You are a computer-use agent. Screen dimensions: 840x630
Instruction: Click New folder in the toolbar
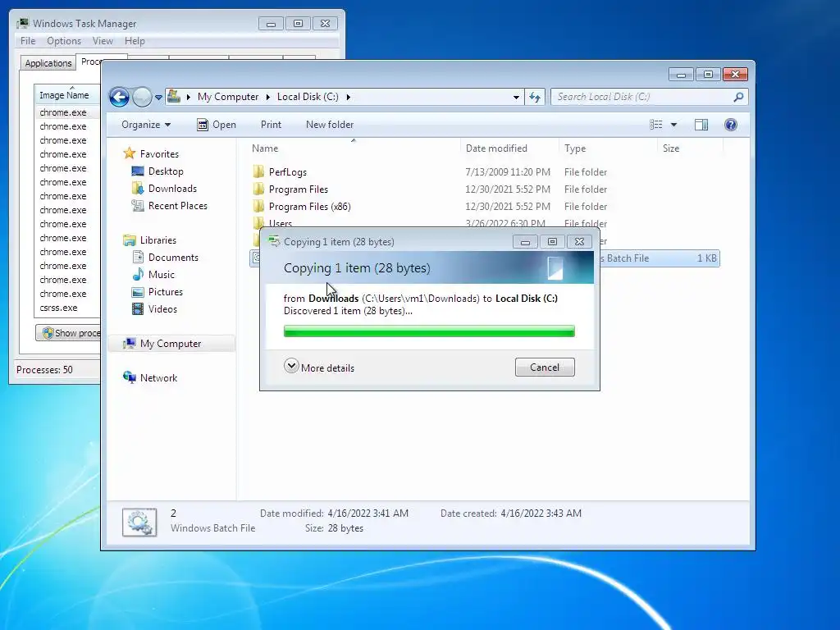330,125
